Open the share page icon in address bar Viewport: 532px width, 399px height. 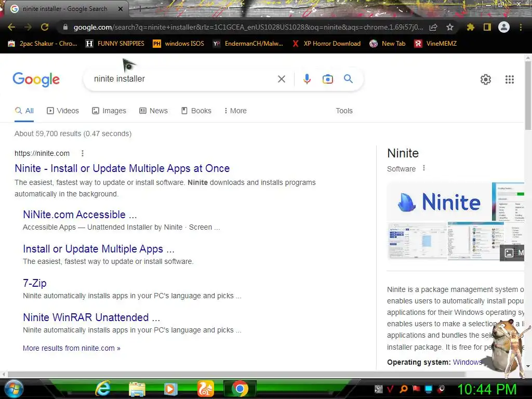coord(433,27)
